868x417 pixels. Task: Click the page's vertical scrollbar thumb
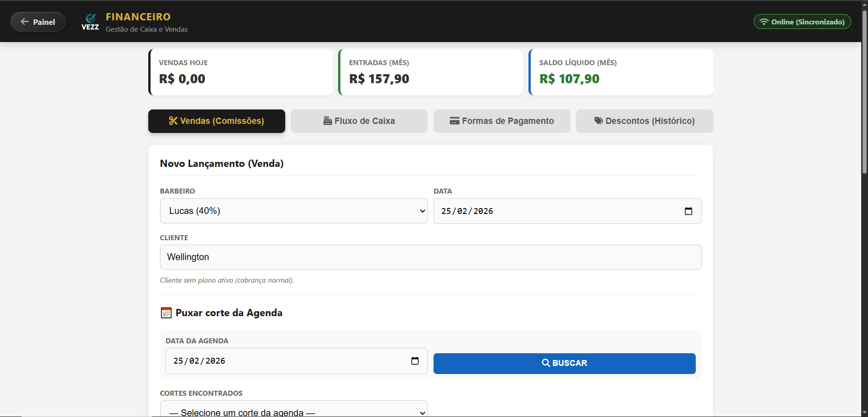(x=864, y=90)
